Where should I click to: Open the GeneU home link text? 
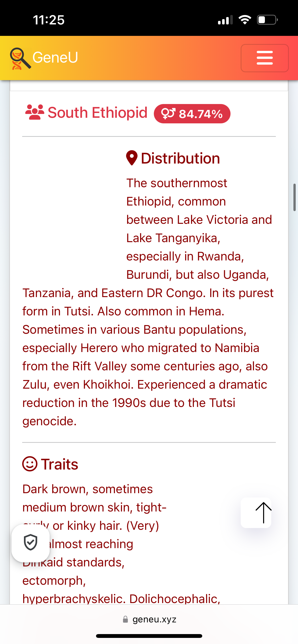point(55,57)
